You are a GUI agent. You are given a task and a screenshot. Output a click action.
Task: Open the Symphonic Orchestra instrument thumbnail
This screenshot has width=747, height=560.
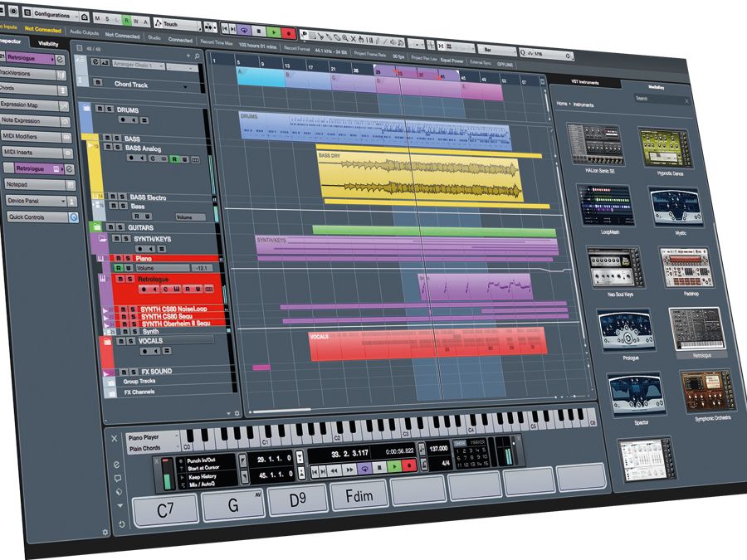(x=708, y=392)
